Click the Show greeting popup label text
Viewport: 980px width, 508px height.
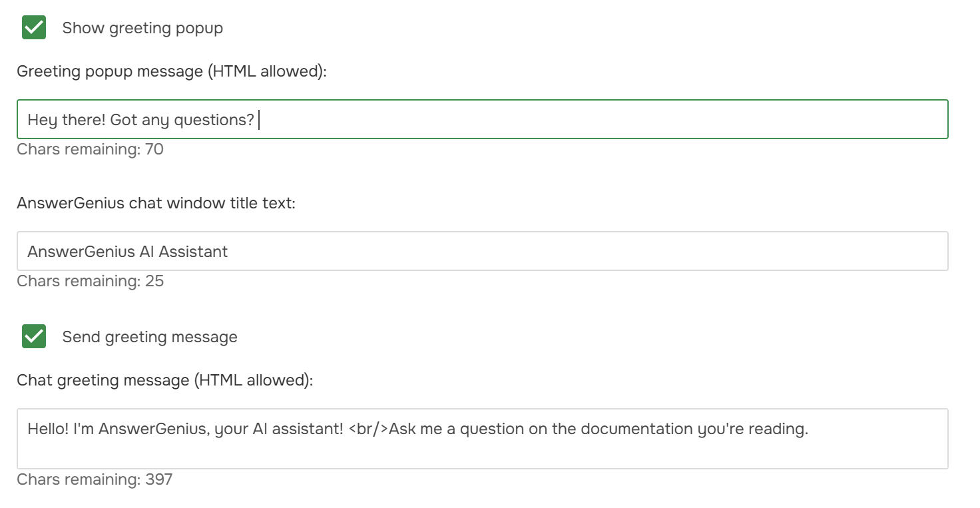click(142, 28)
